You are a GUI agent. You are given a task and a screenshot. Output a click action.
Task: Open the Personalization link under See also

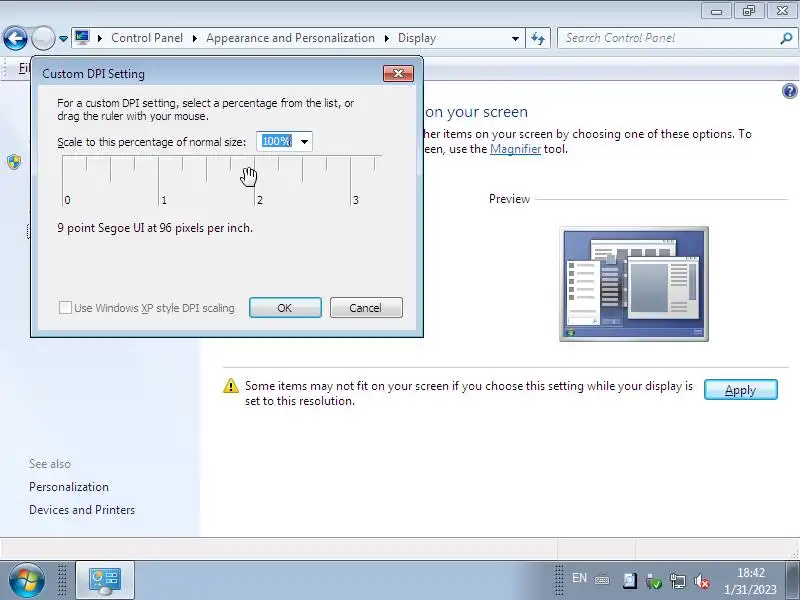(x=69, y=487)
